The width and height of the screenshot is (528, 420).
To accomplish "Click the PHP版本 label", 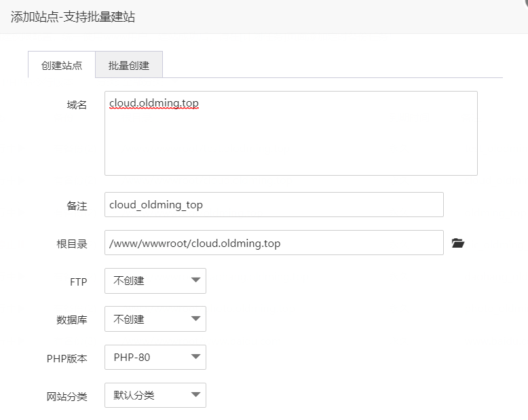I will (67, 358).
